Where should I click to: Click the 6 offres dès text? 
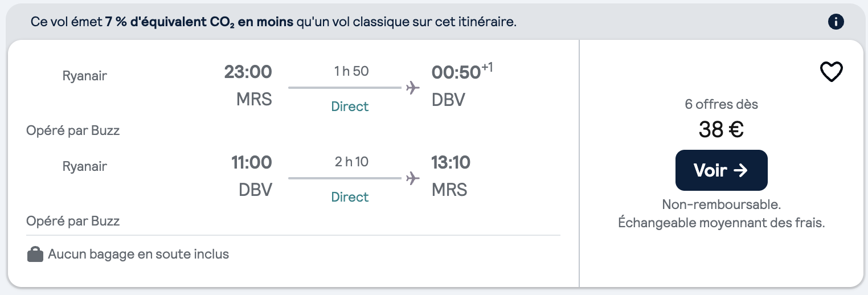coord(721,105)
